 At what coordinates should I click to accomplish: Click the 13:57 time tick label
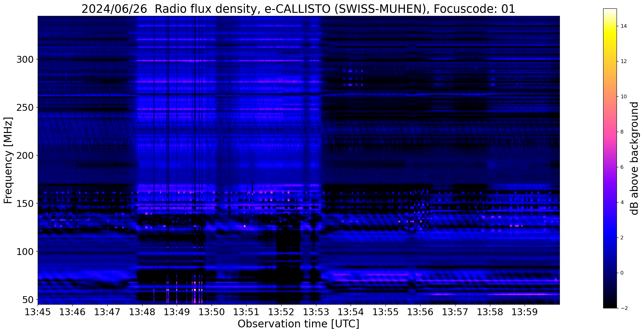(x=455, y=312)
